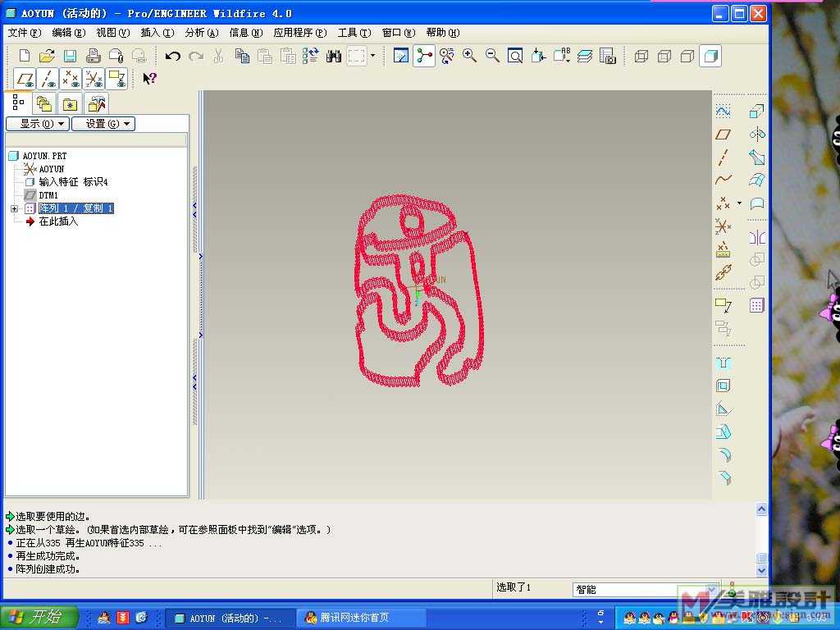Start the Shell tool

click(x=724, y=386)
